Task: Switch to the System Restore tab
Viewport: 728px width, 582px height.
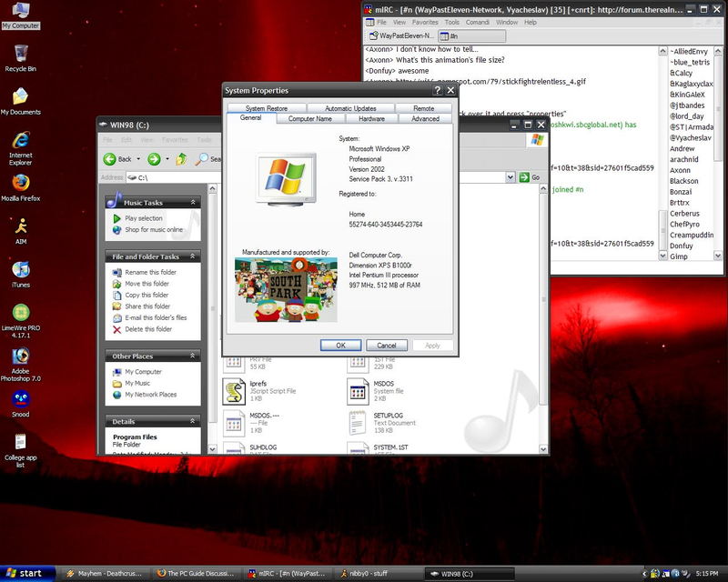Action: (x=267, y=108)
